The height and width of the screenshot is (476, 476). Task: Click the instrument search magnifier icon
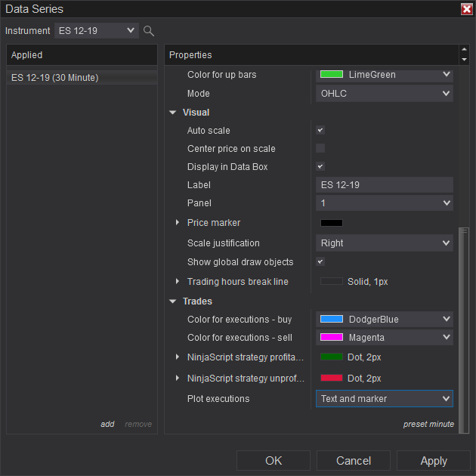pos(149,31)
